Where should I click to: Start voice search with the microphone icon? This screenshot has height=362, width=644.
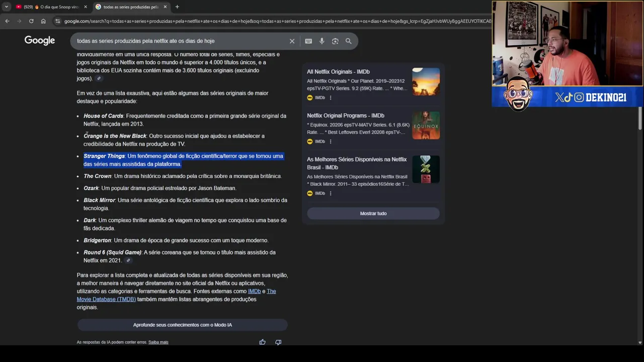[322, 41]
